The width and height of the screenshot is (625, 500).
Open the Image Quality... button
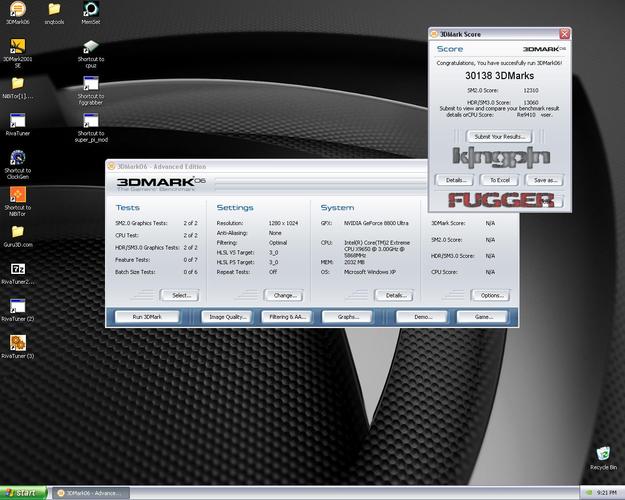pos(227,317)
